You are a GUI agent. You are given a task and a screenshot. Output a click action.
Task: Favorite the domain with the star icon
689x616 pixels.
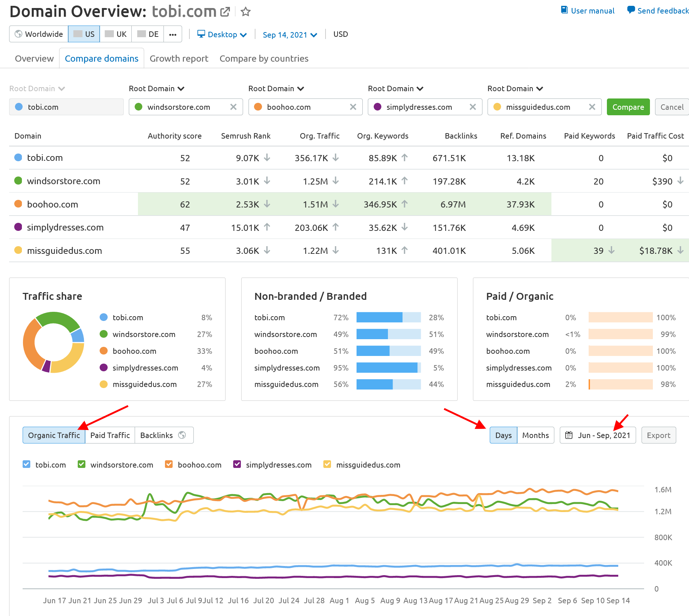click(x=246, y=12)
